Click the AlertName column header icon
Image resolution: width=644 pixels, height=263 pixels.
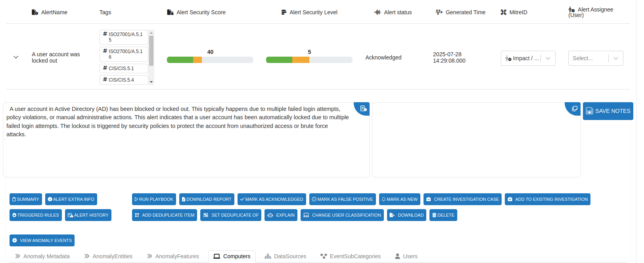point(35,12)
